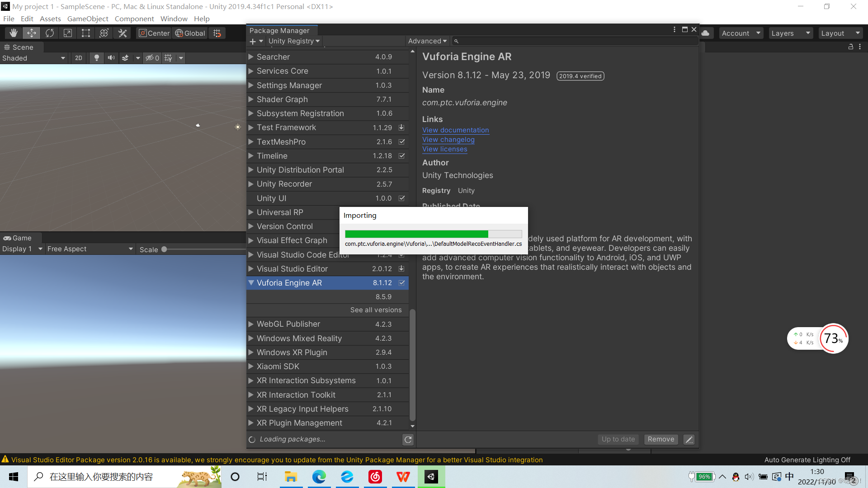The image size is (868, 488).
Task: Click the import progress bar
Action: click(x=433, y=234)
